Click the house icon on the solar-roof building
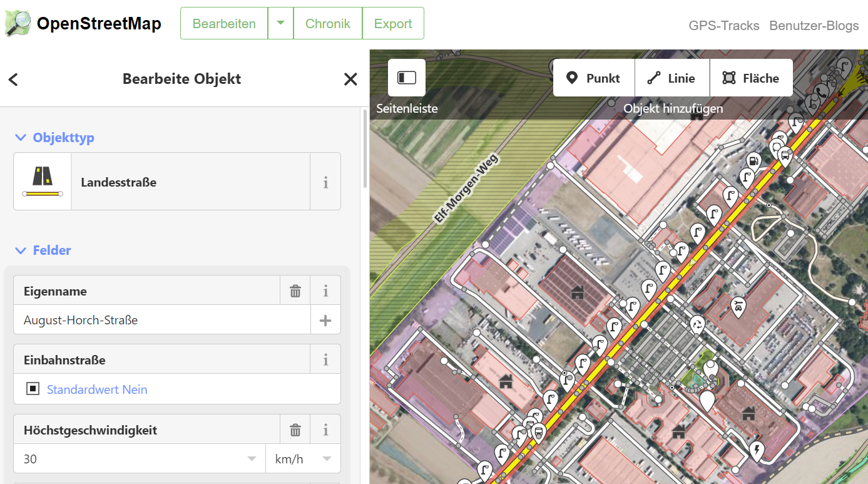868x484 pixels. click(x=577, y=292)
